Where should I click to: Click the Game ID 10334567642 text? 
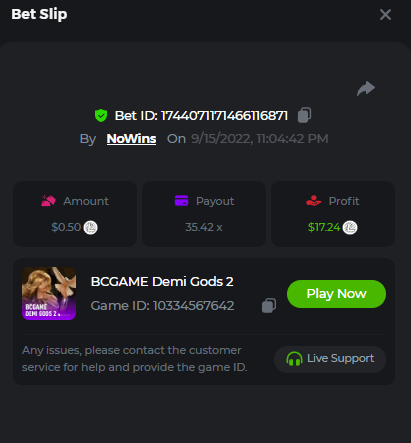coord(162,306)
